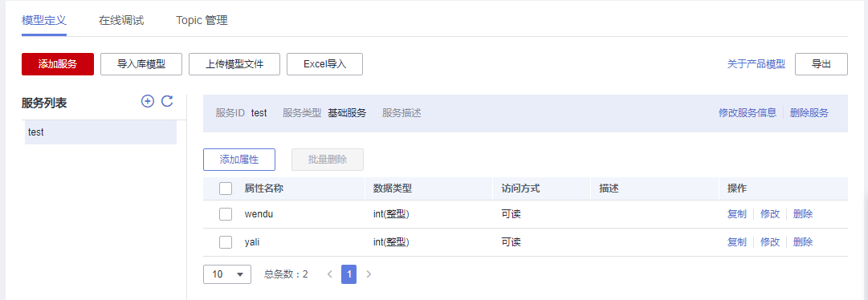Open the Topic 管理 tab

click(x=202, y=21)
